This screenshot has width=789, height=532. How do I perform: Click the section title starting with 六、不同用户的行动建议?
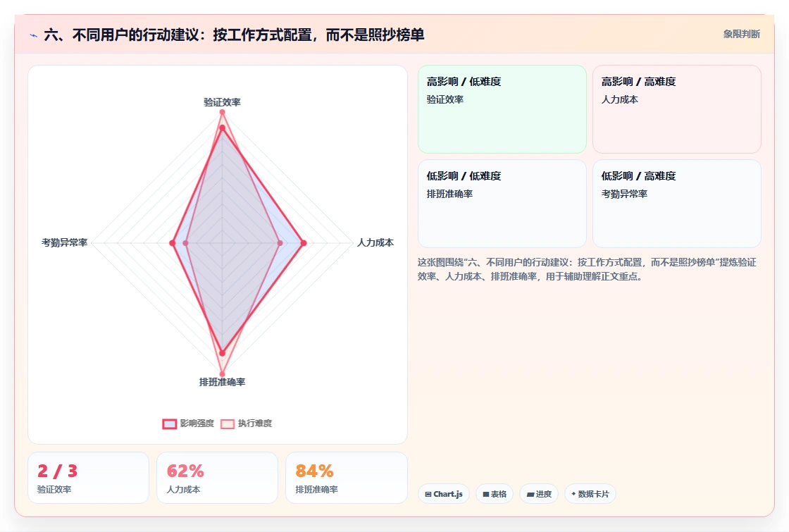tap(234, 35)
